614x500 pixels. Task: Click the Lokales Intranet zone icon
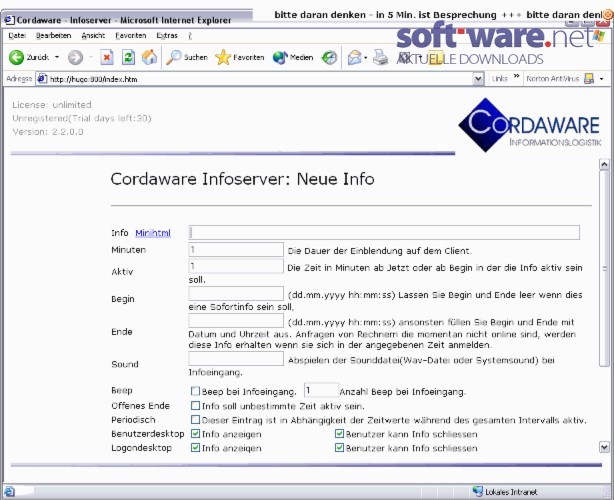pos(477,491)
